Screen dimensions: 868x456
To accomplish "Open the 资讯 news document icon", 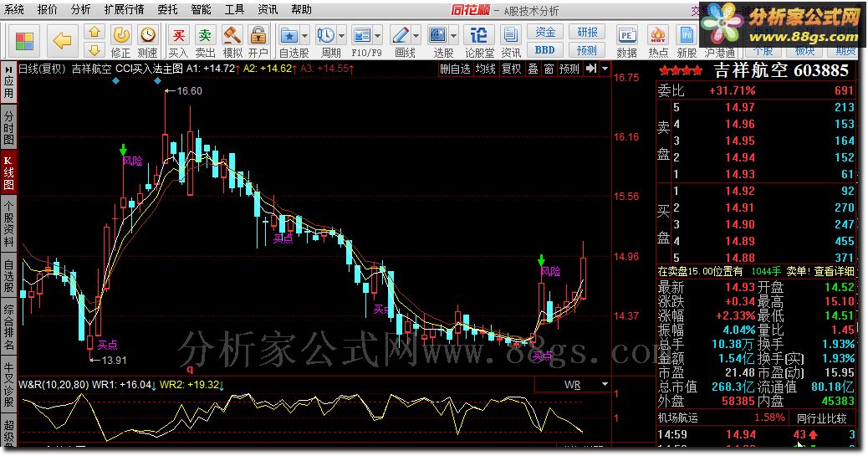I will [x=510, y=35].
